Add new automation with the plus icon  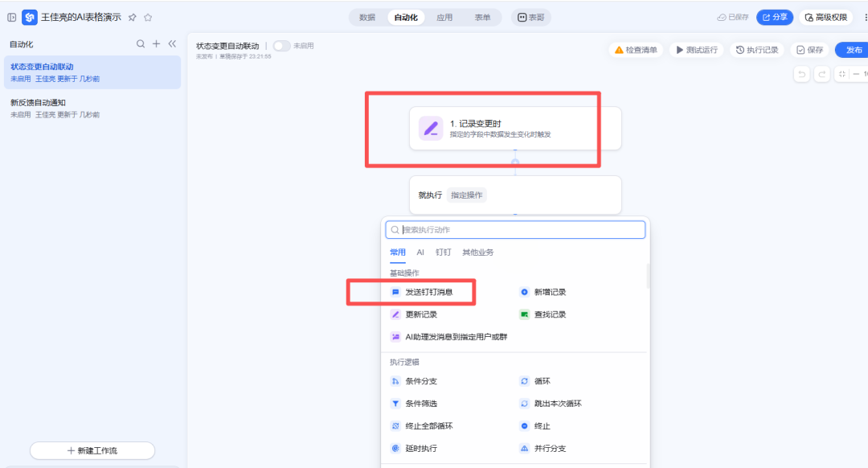point(156,43)
